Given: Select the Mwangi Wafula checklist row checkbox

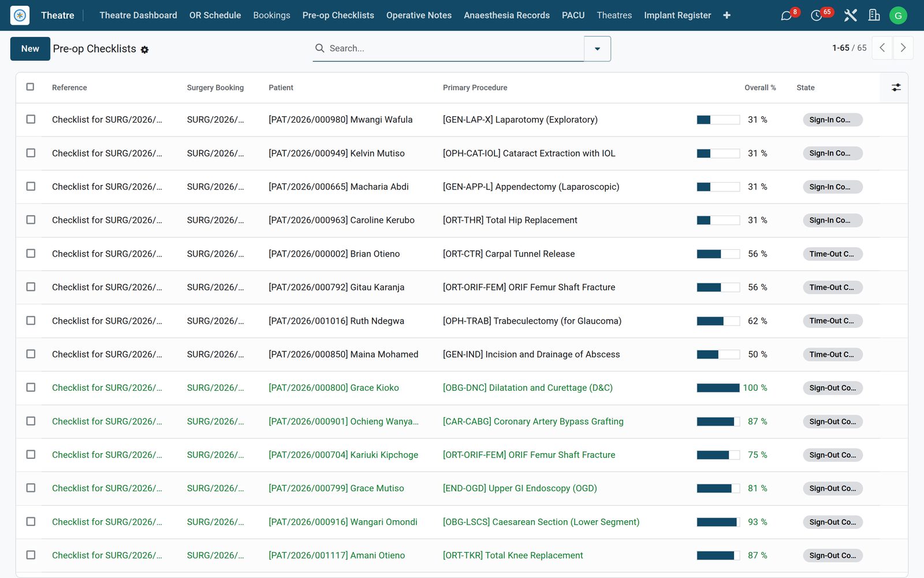Looking at the screenshot, I should click(x=31, y=119).
